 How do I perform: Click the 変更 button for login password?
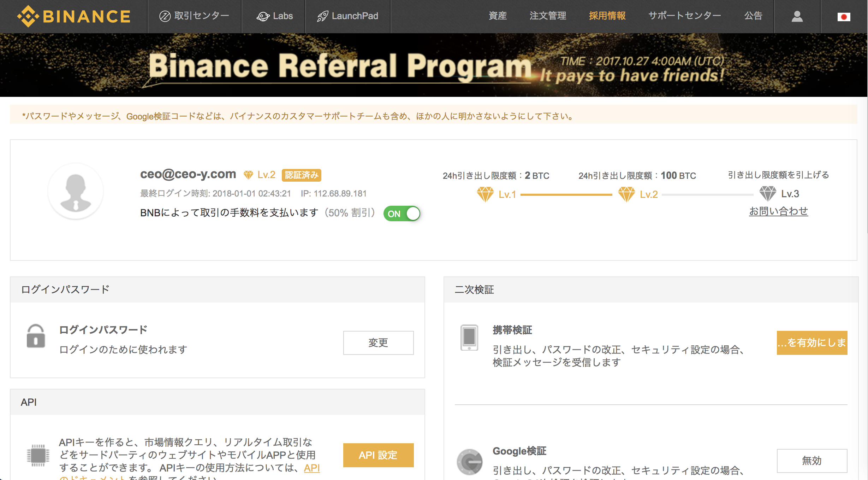point(378,343)
